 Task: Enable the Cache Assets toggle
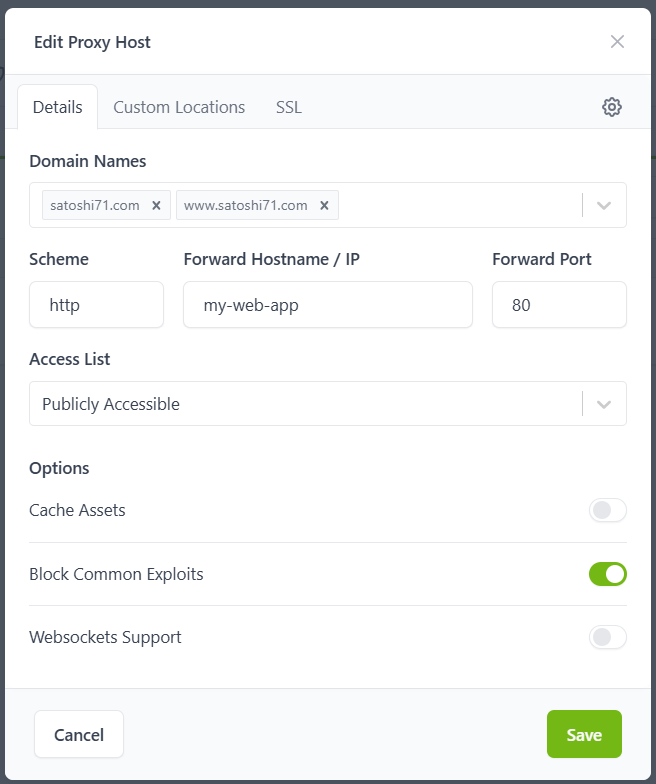[x=607, y=510]
